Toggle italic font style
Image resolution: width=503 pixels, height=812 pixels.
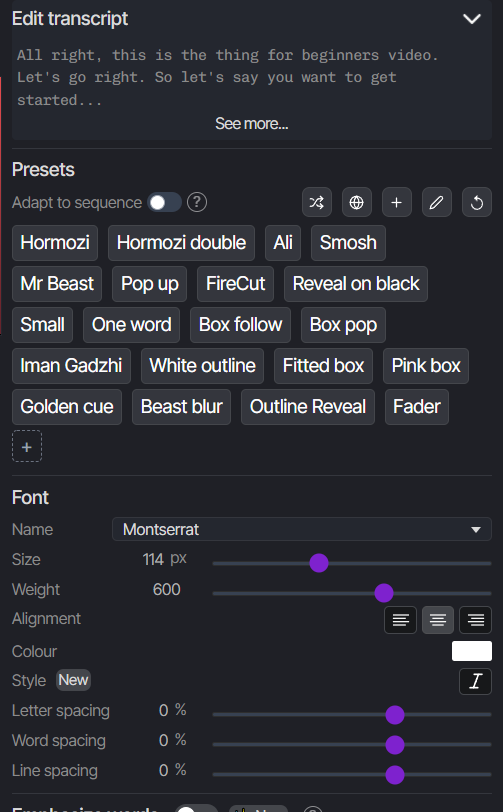pos(476,681)
